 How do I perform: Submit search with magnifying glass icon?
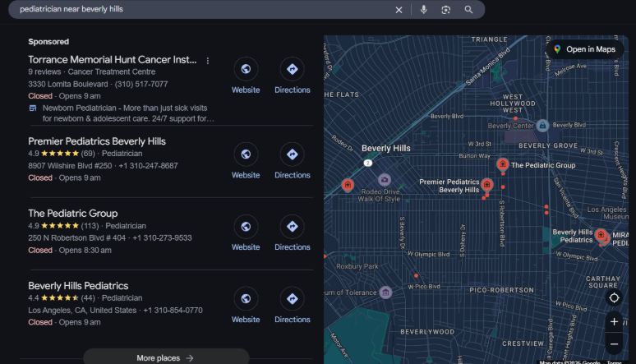click(468, 9)
